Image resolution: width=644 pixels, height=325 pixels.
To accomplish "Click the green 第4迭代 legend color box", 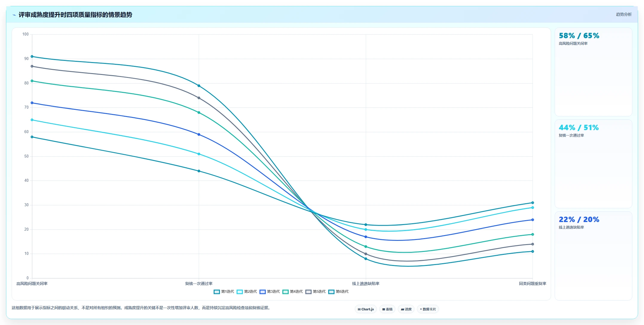I will tap(285, 292).
